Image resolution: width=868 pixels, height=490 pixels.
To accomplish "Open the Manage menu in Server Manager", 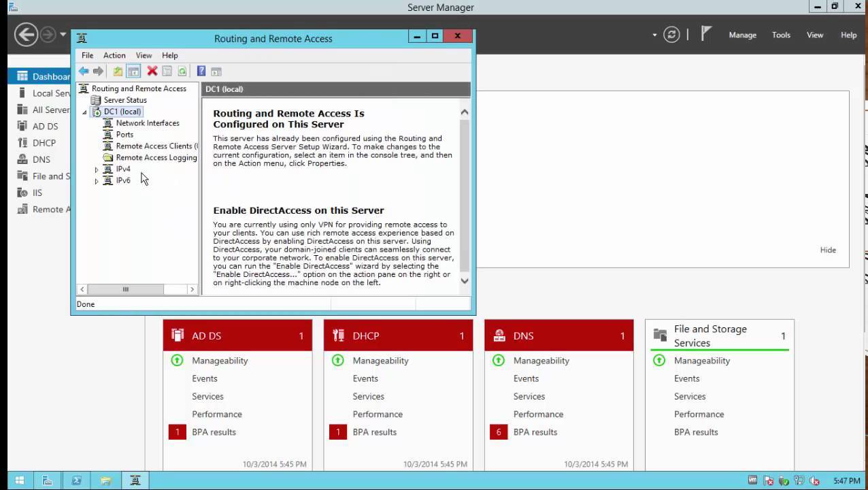I will click(x=742, y=35).
